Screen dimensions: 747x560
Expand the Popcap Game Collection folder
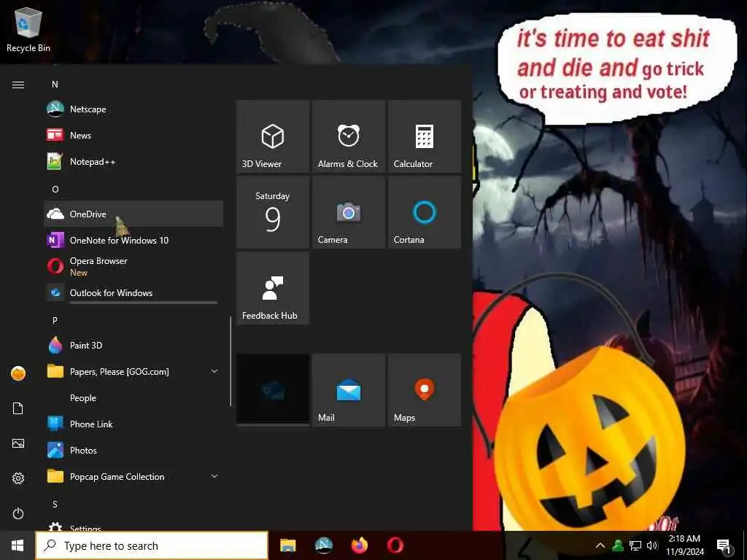coord(133,476)
